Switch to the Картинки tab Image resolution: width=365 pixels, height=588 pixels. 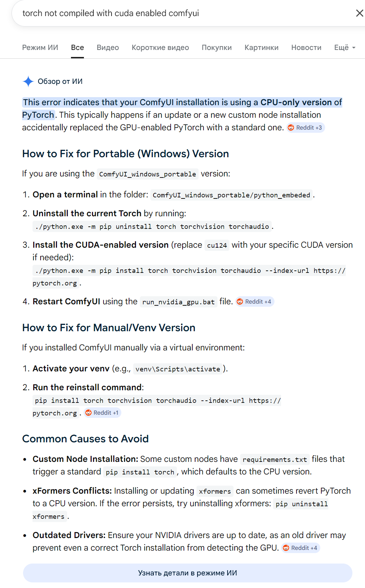(x=262, y=48)
